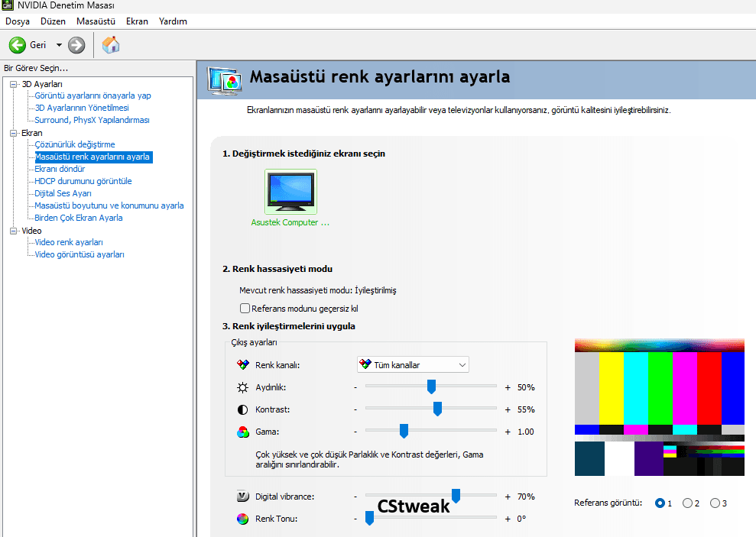Collapse the 3D Ayarları tree node
The image size is (756, 537).
click(x=13, y=84)
